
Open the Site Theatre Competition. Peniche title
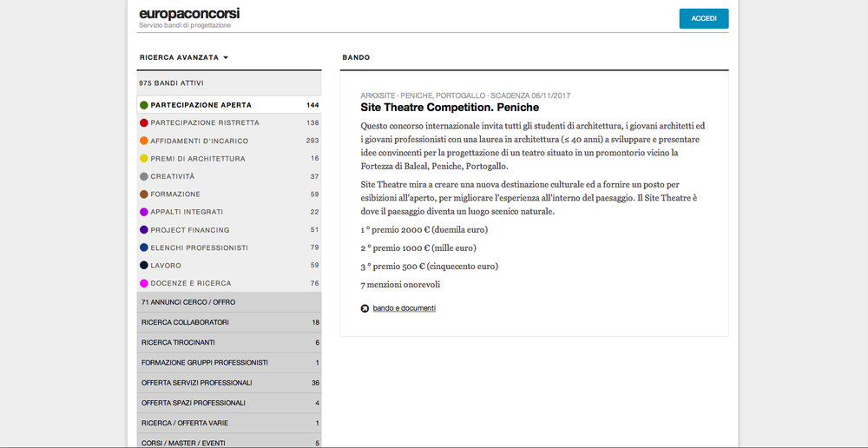[x=450, y=108]
